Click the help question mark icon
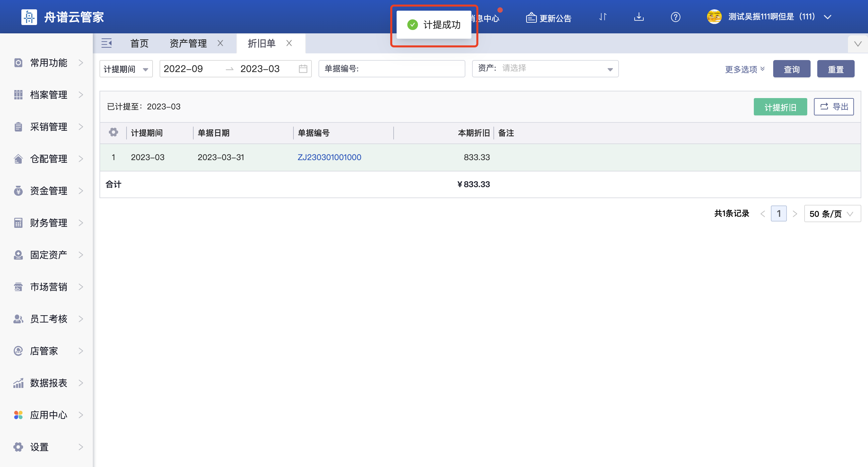Image resolution: width=868 pixels, height=467 pixels. (x=675, y=17)
